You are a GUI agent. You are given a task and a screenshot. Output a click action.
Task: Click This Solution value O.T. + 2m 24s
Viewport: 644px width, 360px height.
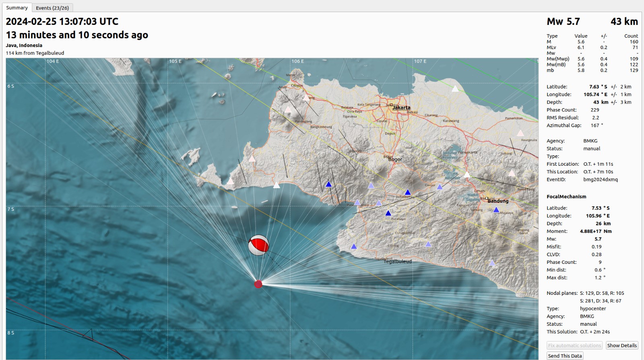point(595,332)
